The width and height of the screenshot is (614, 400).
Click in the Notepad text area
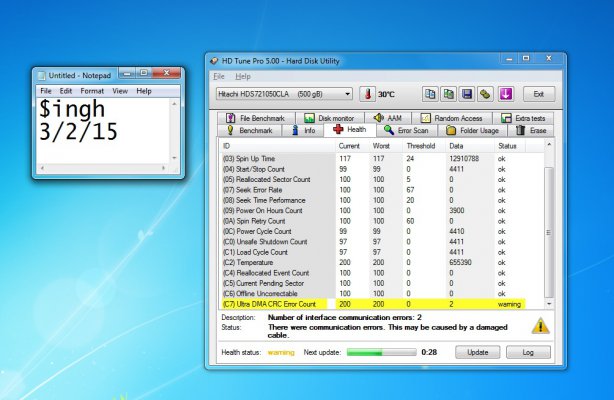[103, 130]
